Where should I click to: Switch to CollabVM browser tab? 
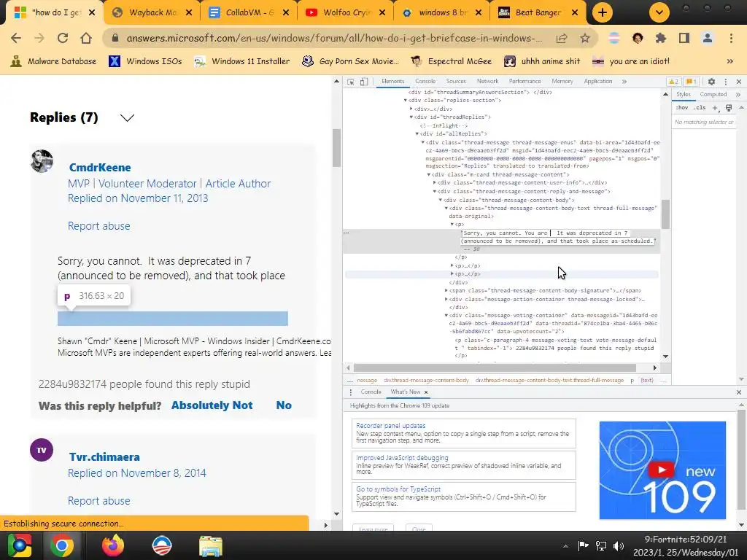(x=249, y=12)
